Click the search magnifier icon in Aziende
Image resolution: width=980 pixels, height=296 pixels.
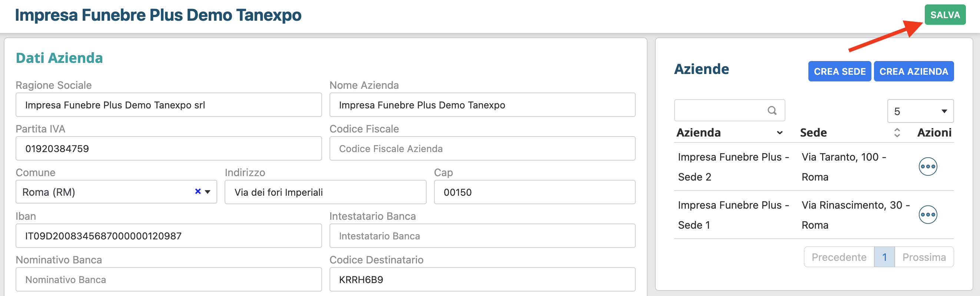(x=772, y=111)
